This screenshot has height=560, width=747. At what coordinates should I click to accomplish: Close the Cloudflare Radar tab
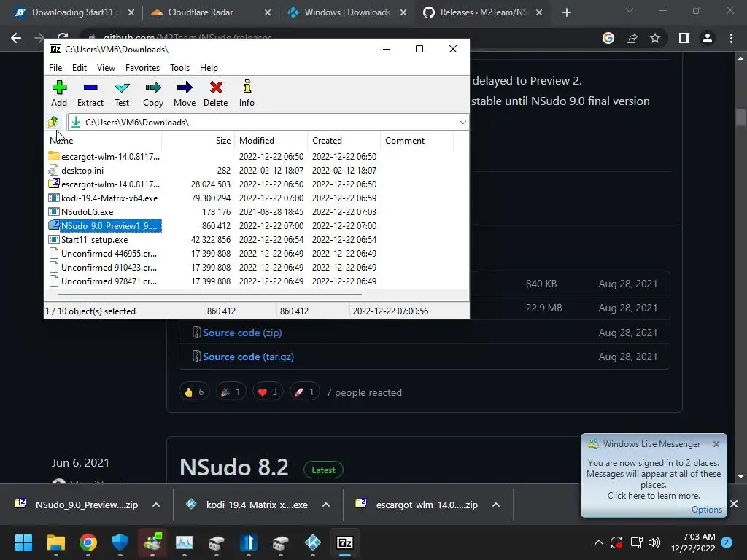click(x=268, y=13)
